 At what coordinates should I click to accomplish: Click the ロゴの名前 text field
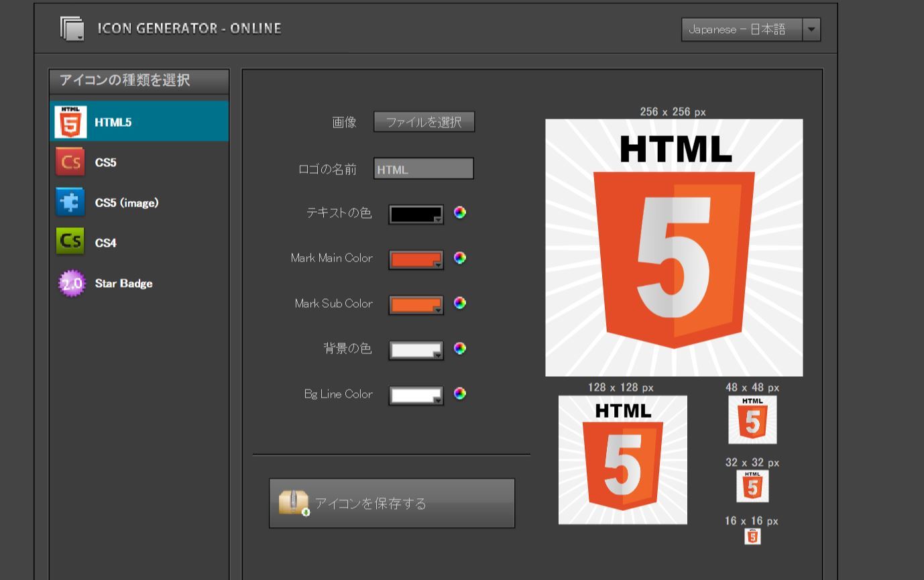point(424,169)
